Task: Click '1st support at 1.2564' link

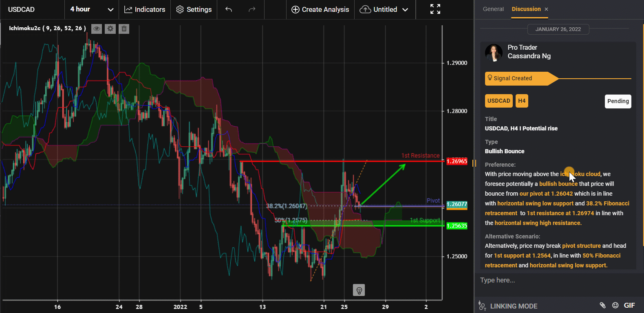Action: pyautogui.click(x=522, y=256)
